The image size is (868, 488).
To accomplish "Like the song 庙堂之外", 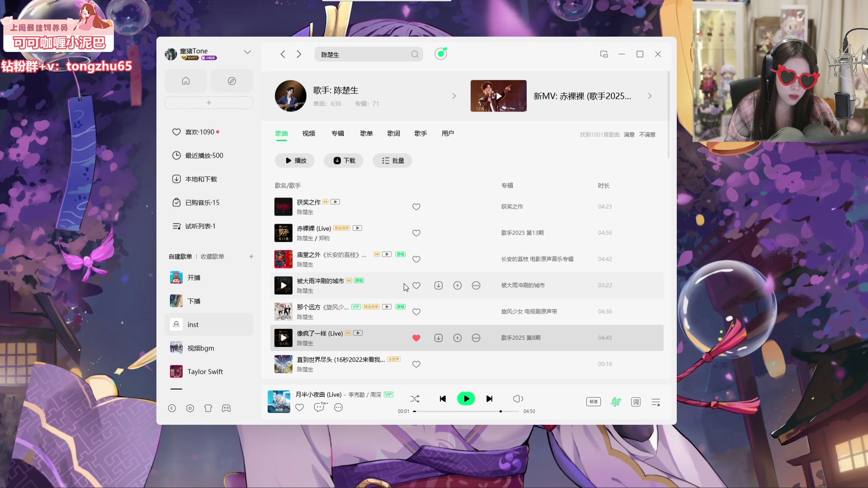I will (416, 259).
